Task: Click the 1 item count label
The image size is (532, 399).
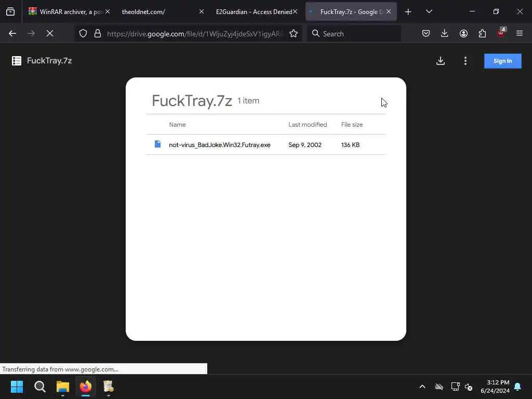Action: (x=248, y=101)
